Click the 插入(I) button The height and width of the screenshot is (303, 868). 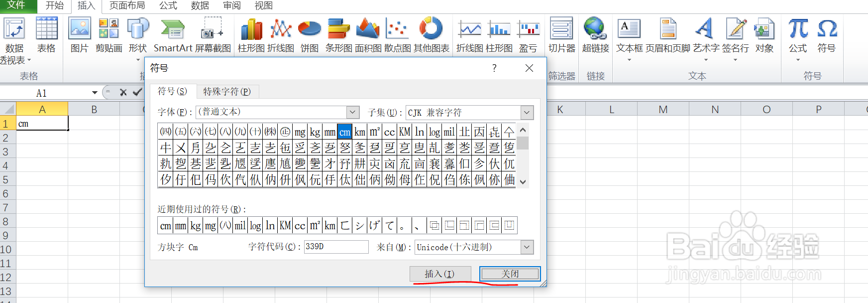point(439,274)
